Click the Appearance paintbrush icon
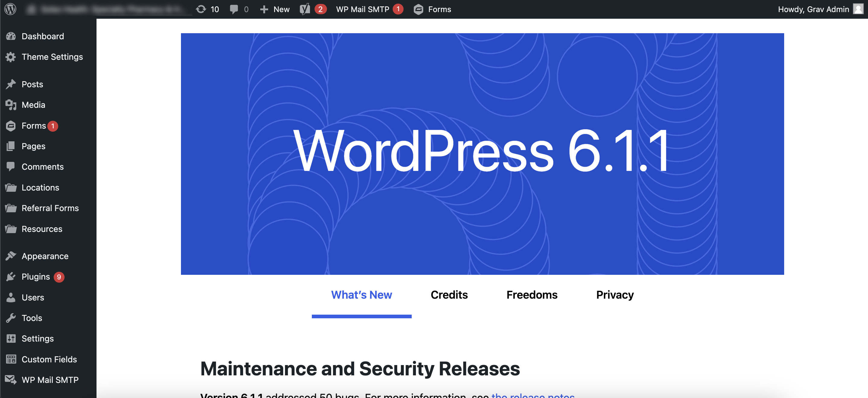This screenshot has height=398, width=868. click(11, 256)
